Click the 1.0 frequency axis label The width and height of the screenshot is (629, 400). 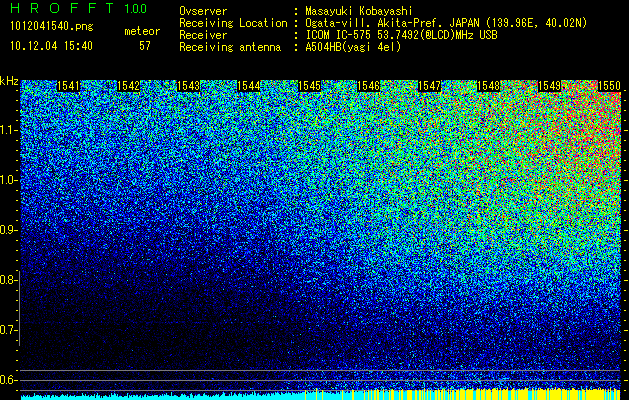[x=9, y=180]
